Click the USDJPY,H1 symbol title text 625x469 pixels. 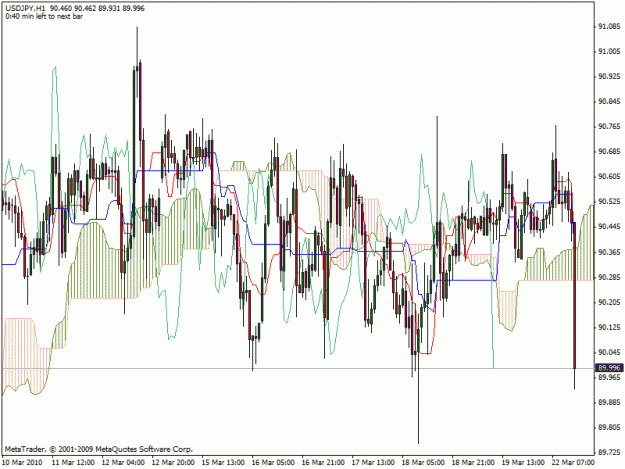(x=25, y=8)
